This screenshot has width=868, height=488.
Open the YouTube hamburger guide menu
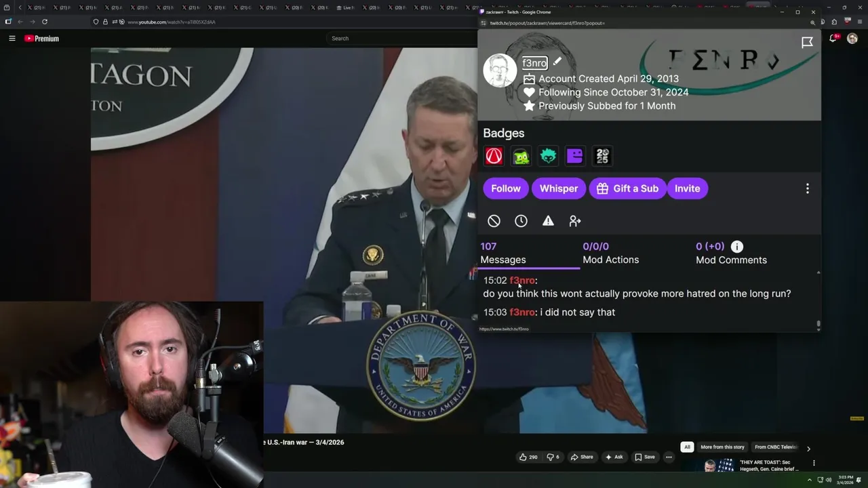12,39
